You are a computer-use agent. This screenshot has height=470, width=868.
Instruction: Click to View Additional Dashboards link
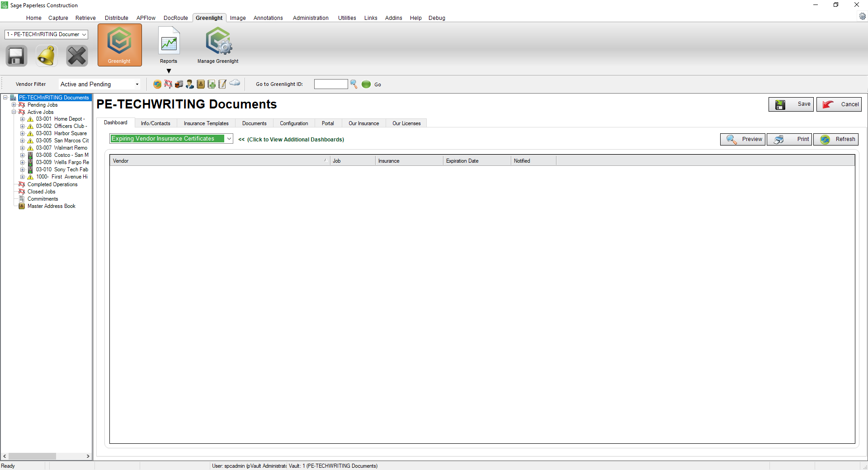click(x=291, y=140)
